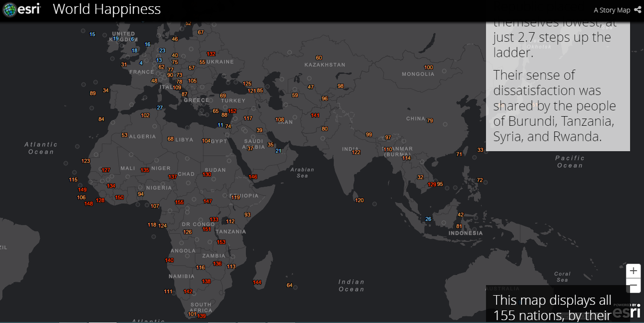Click the rank 122 marker in India
Viewport: 644px width, 323px height.
click(x=356, y=153)
